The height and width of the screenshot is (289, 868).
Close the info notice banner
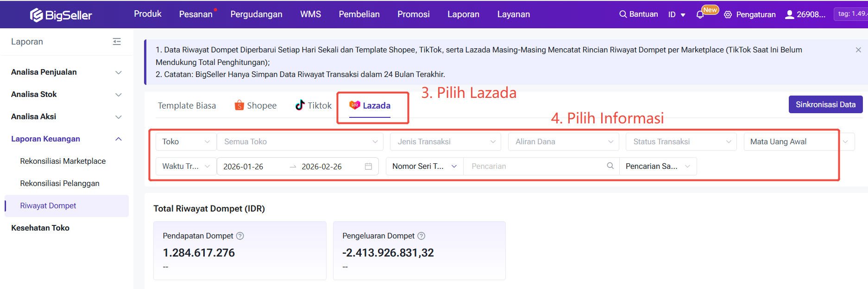858,50
